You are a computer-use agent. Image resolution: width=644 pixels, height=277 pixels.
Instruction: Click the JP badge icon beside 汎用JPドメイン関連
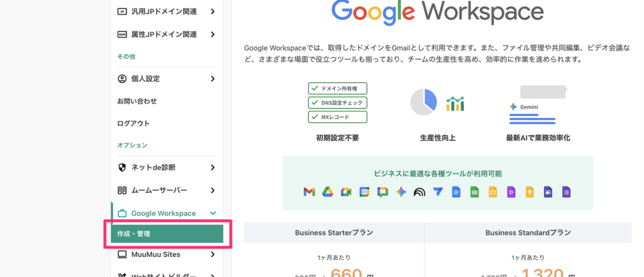click(x=122, y=11)
